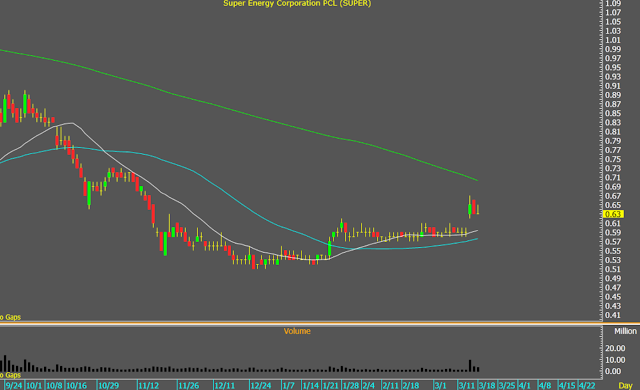640x390 pixels.
Task: Select the 10/29 date on time axis
Action: (x=109, y=386)
